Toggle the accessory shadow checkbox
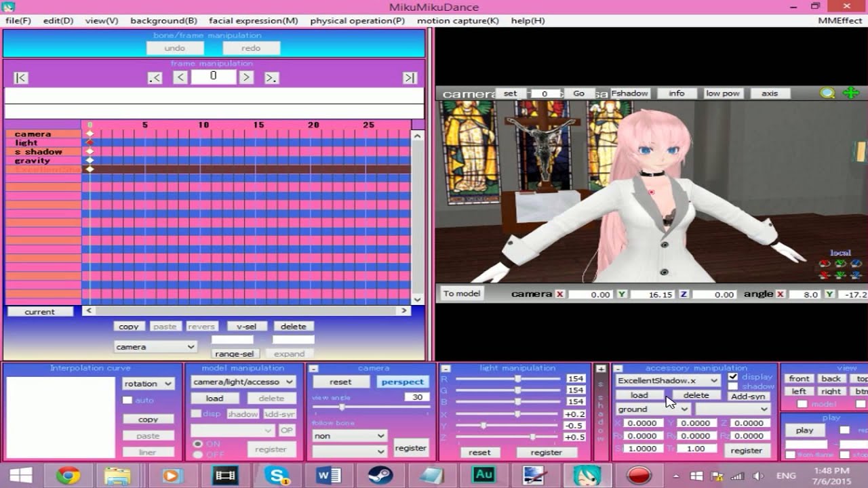 coord(733,386)
